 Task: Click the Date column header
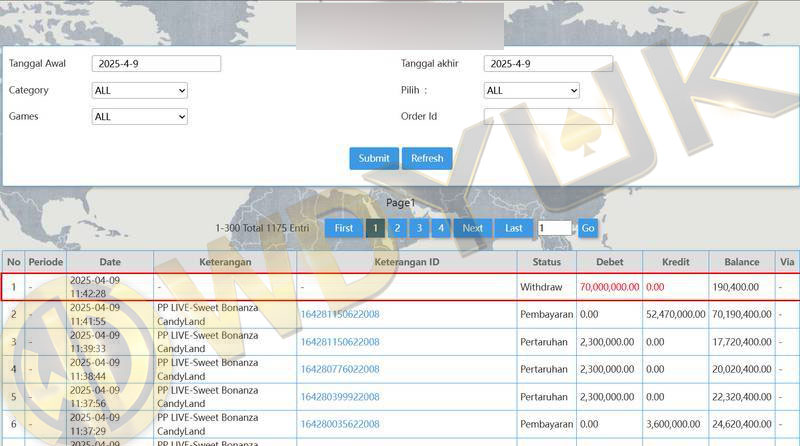(x=110, y=262)
